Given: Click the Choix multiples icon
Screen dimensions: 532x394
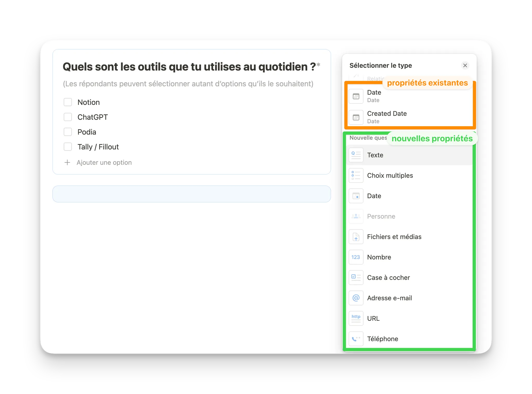Looking at the screenshot, I should click(356, 175).
